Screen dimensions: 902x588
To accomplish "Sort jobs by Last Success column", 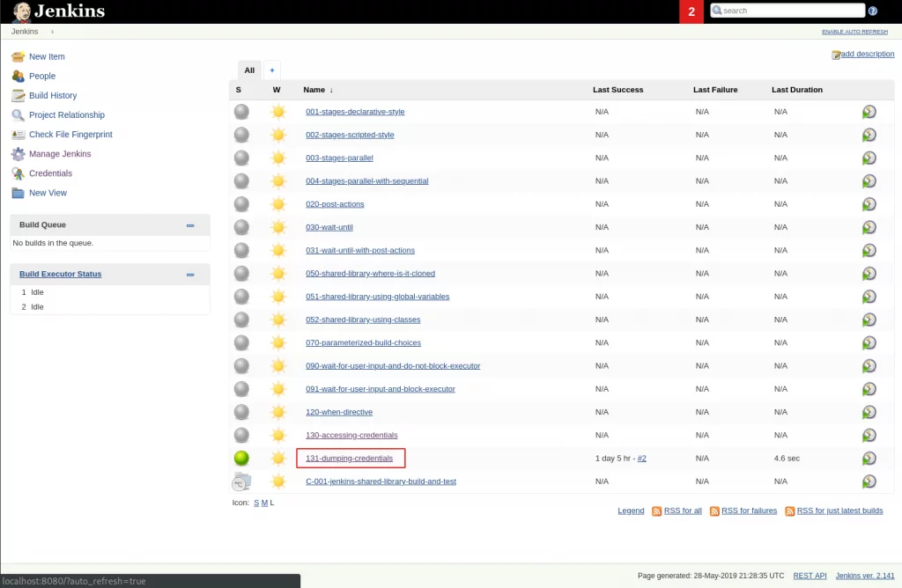I will pos(617,90).
